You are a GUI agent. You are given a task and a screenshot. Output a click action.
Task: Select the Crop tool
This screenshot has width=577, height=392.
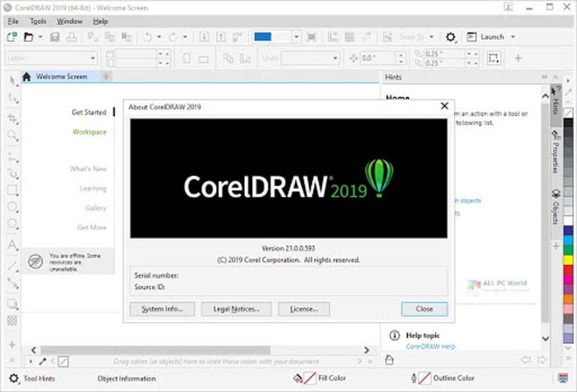12,118
